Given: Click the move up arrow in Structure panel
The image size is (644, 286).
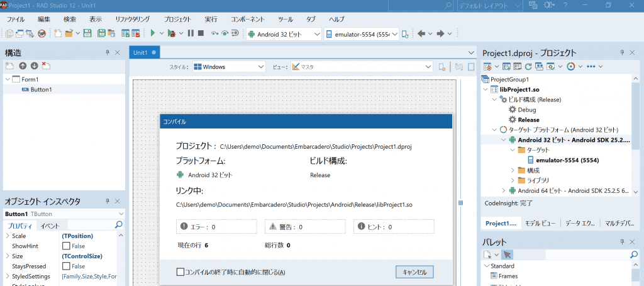Looking at the screenshot, I should pos(23,66).
